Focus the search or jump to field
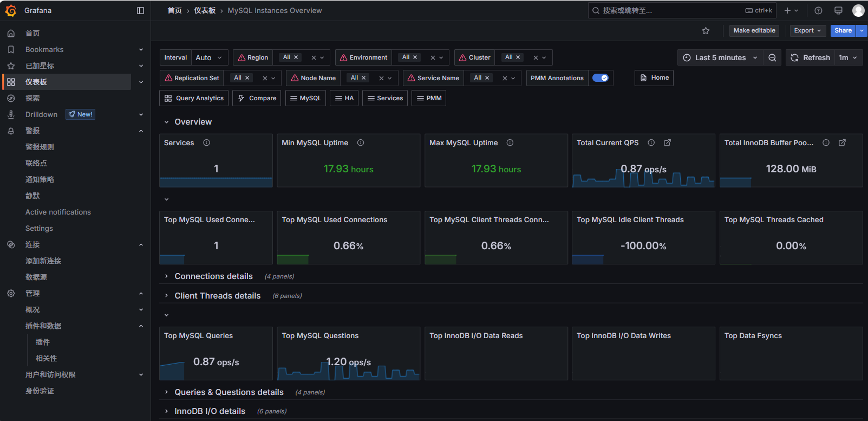 click(682, 10)
